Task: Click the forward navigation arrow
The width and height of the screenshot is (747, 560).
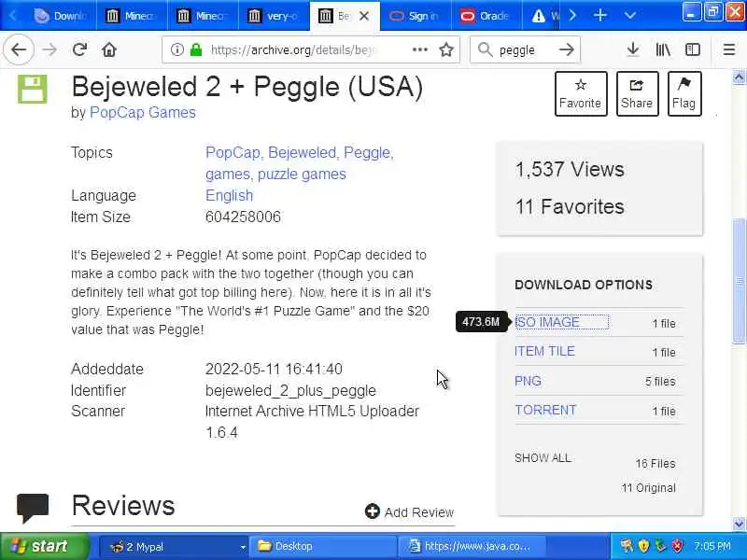Action: (x=49, y=49)
